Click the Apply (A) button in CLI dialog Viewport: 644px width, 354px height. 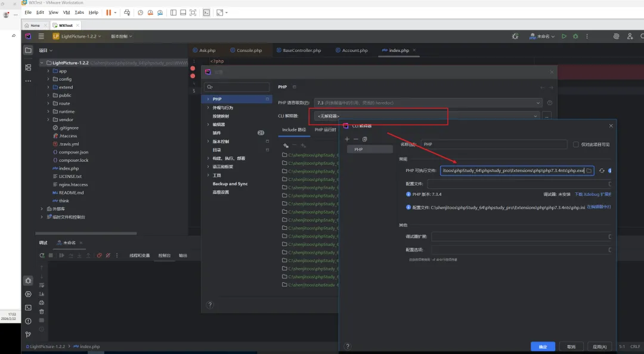coord(600,347)
